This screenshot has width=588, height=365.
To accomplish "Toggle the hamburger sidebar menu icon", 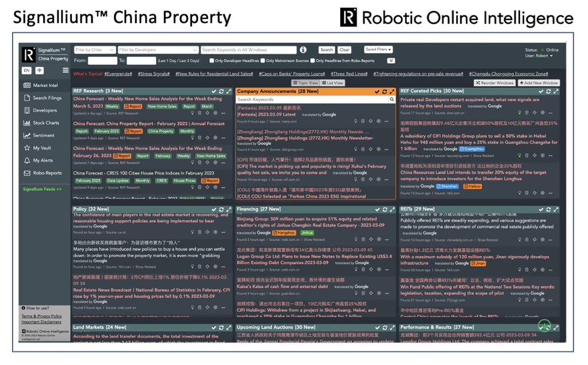I will tap(66, 70).
